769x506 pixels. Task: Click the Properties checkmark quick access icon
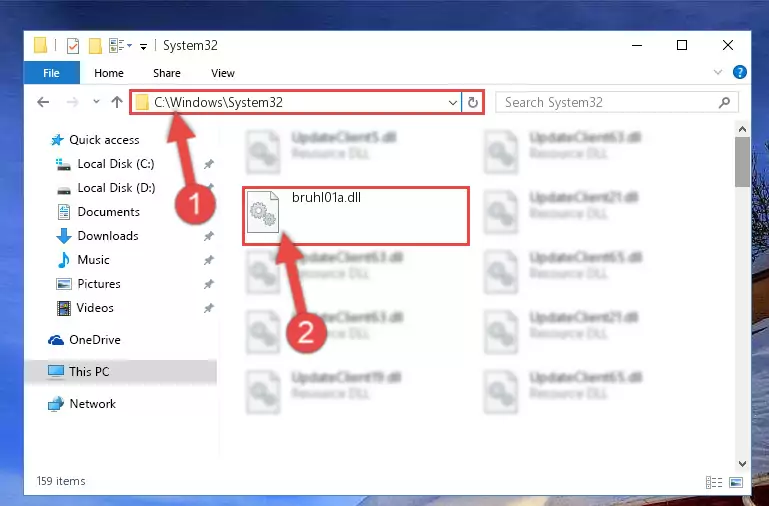[73, 46]
